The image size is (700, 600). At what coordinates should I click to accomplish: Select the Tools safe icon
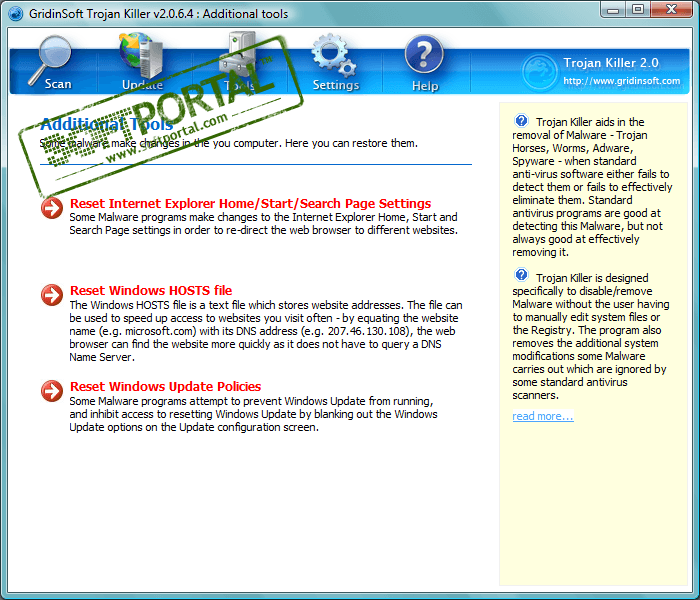tap(238, 54)
